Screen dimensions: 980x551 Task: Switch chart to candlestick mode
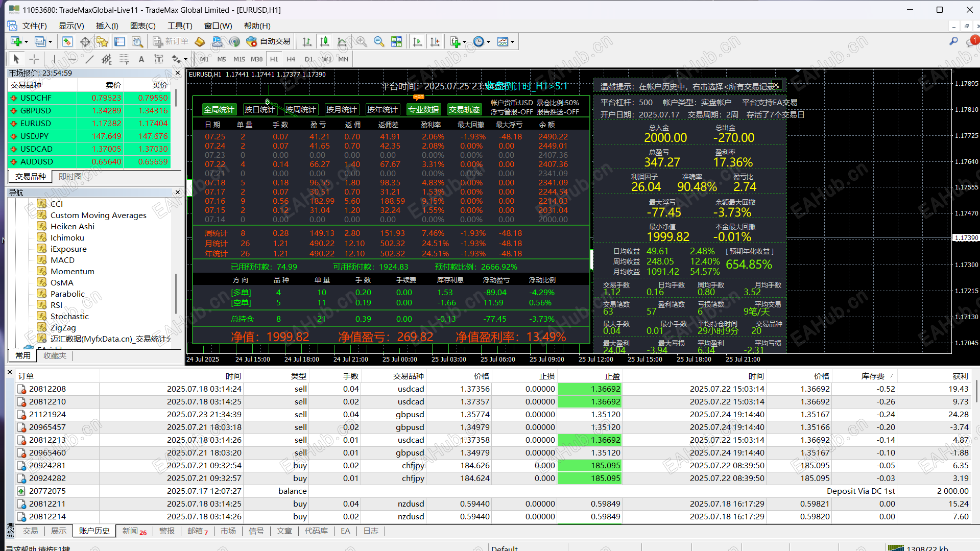coord(324,42)
